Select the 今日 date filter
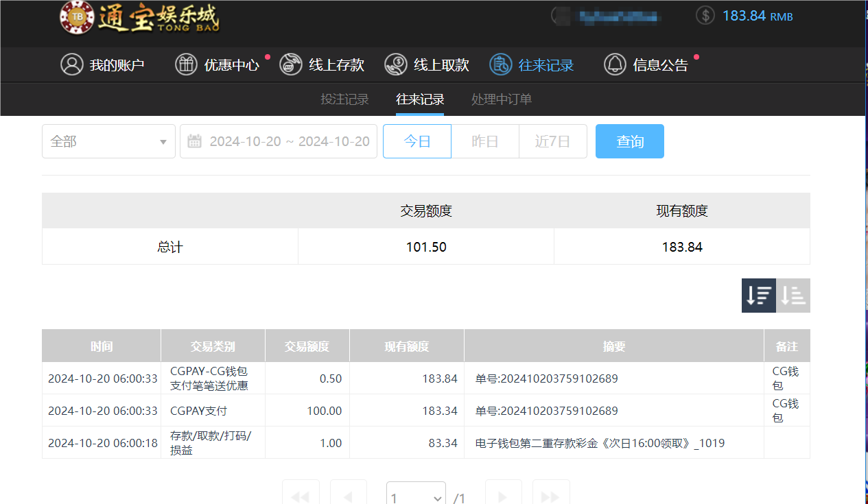The image size is (868, 504). [417, 141]
